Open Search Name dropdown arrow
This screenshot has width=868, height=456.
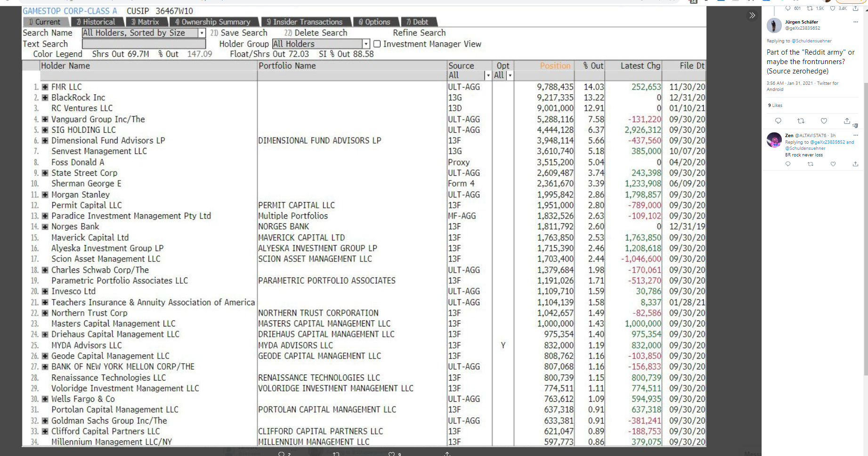point(202,33)
